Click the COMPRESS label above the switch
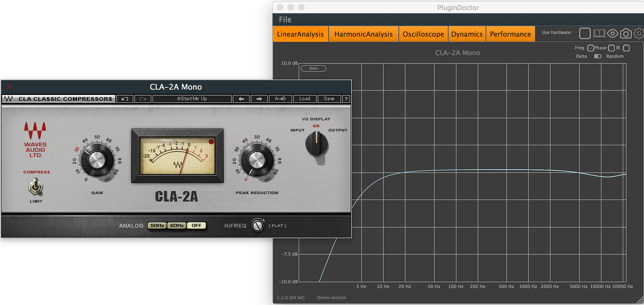 click(x=37, y=172)
